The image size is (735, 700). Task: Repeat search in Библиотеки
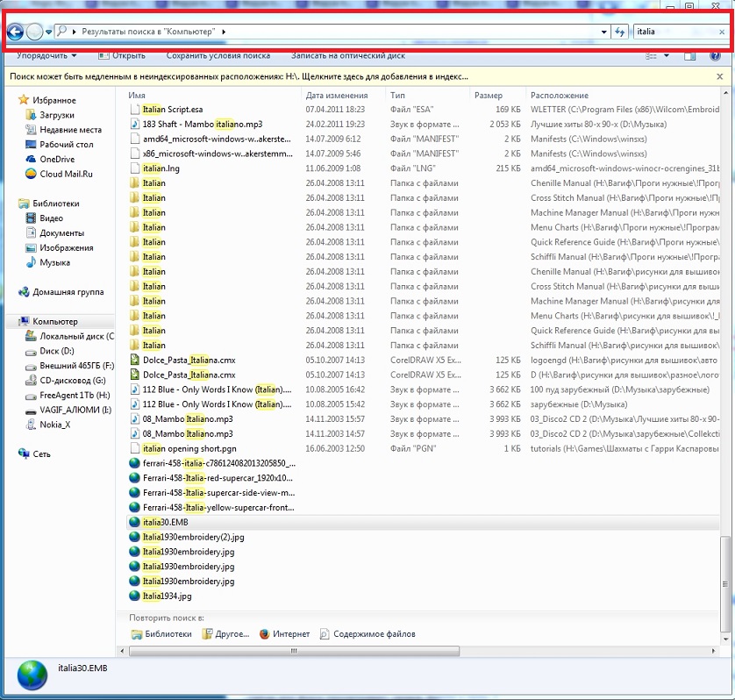[x=161, y=634]
